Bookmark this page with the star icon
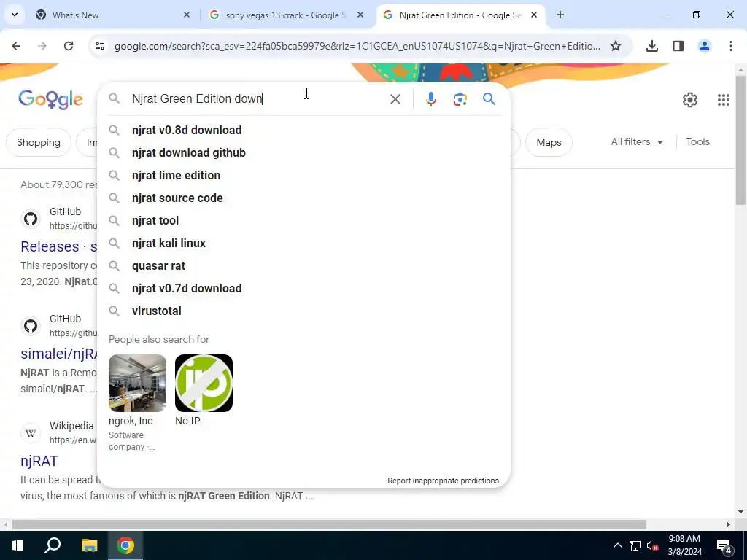747x560 pixels. (x=616, y=46)
